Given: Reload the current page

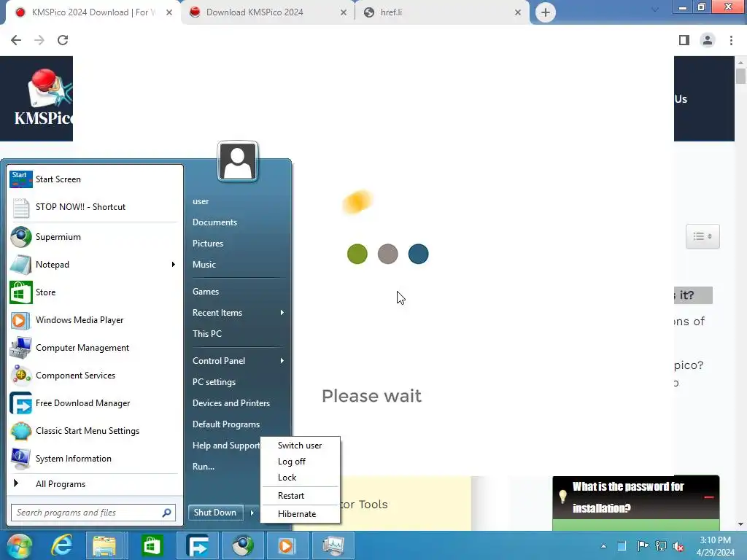Looking at the screenshot, I should point(63,40).
